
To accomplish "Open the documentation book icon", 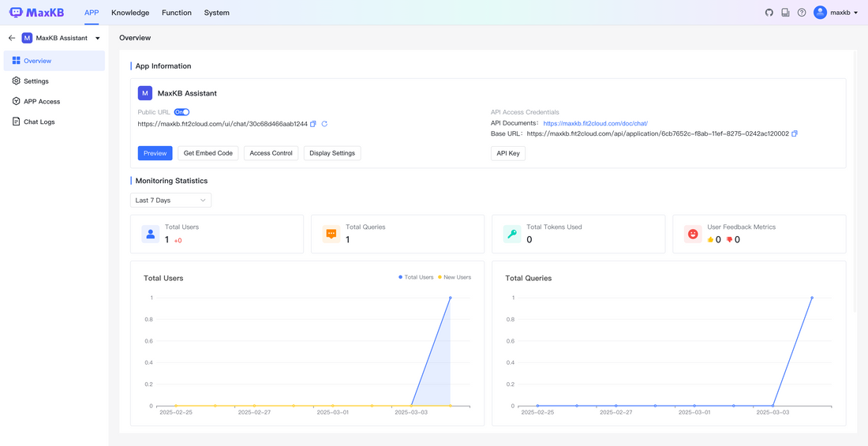I will [x=785, y=13].
